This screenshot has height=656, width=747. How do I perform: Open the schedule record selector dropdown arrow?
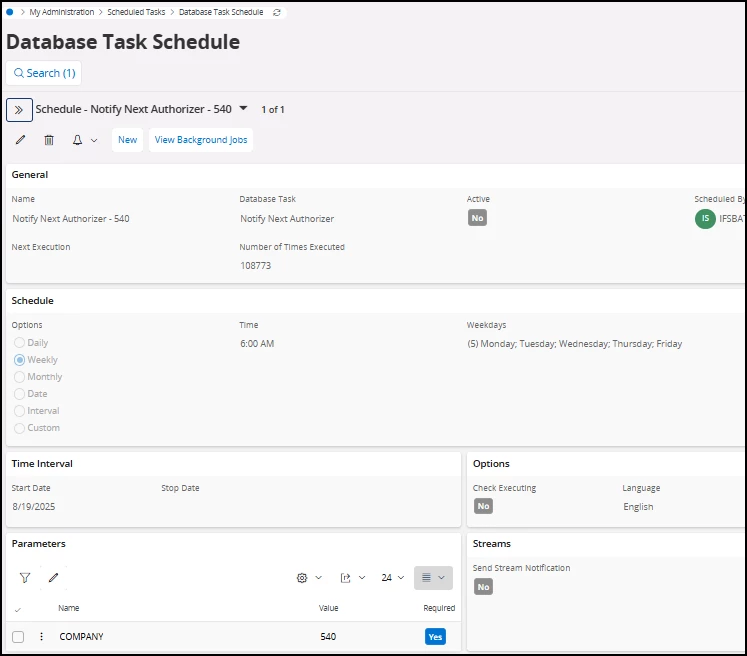click(x=243, y=108)
